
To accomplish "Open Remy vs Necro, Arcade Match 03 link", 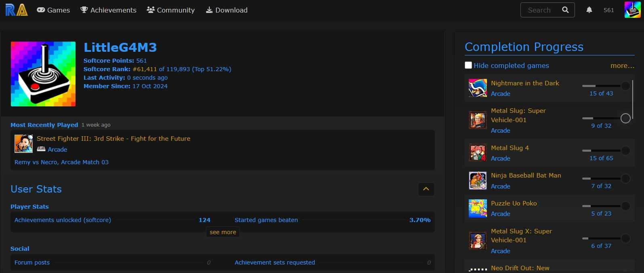I will point(61,162).
